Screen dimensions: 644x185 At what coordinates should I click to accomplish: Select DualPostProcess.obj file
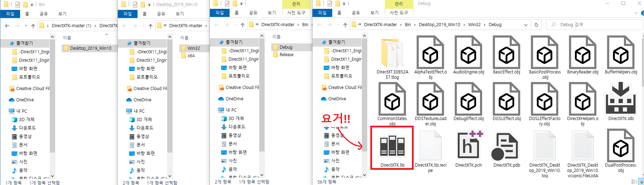pos(621,152)
